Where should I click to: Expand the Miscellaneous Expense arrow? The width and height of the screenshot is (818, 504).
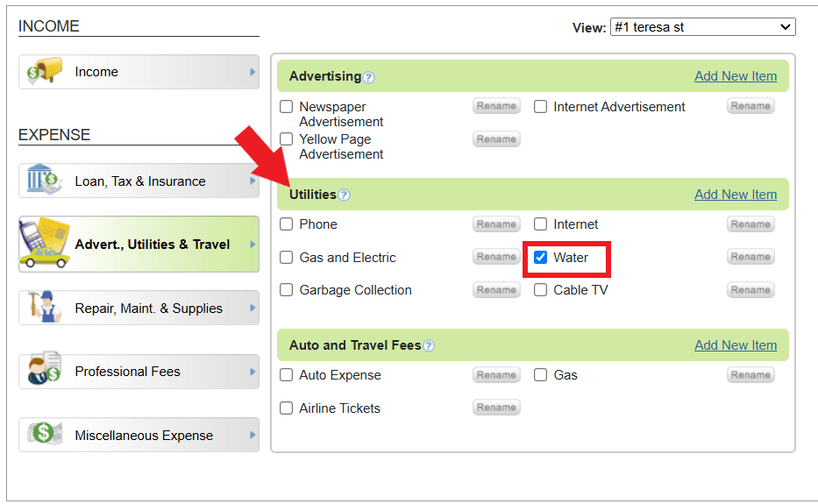tap(253, 435)
